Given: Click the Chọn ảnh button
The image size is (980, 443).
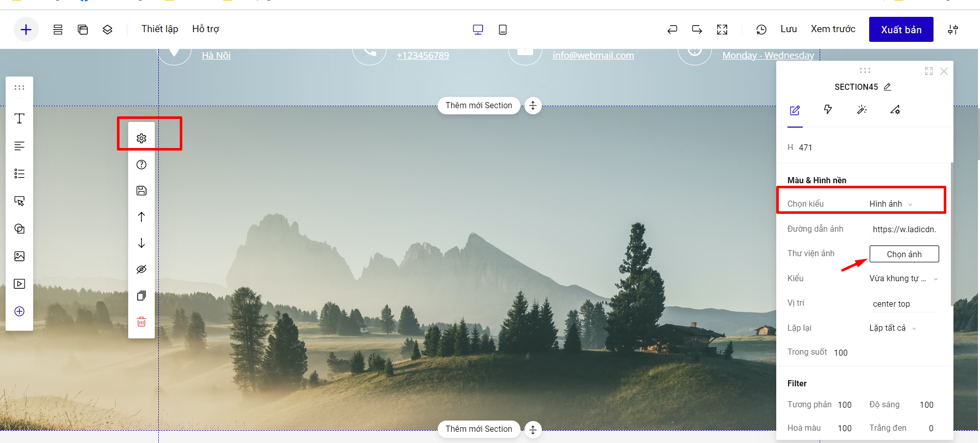Looking at the screenshot, I should (904, 254).
